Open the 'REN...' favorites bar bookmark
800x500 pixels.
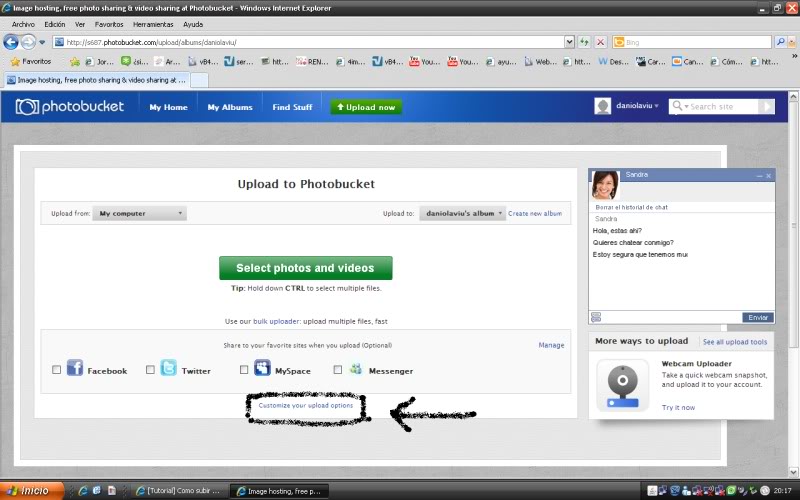tap(312, 62)
